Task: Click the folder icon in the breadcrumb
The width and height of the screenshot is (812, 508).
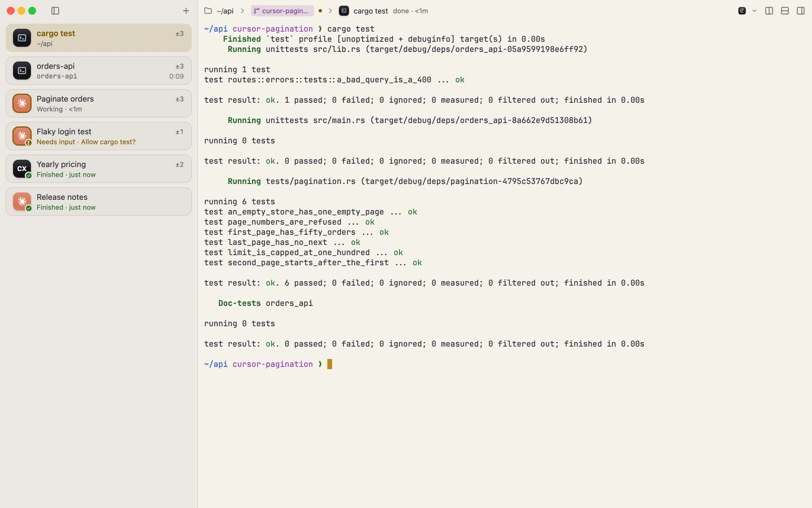Action: click(x=208, y=11)
